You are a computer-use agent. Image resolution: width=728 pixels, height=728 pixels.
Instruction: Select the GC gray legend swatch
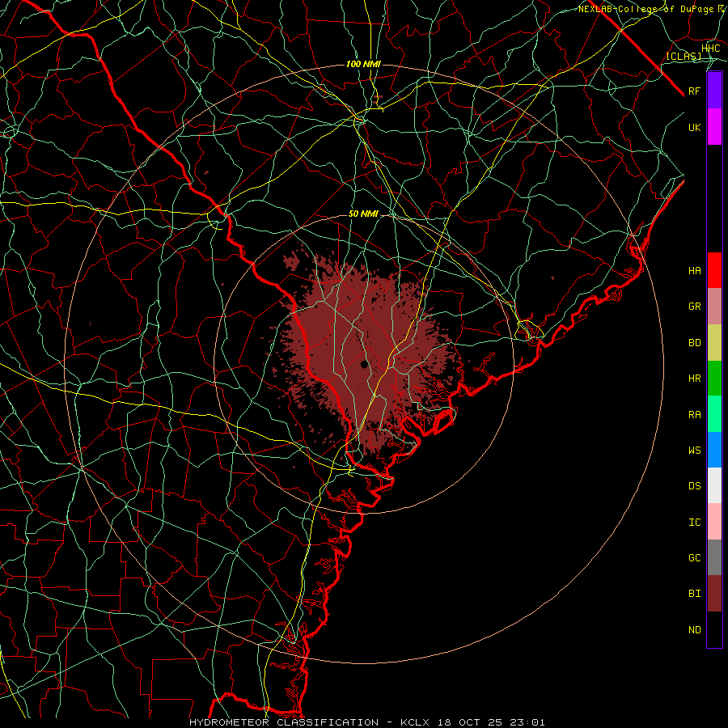click(x=714, y=557)
